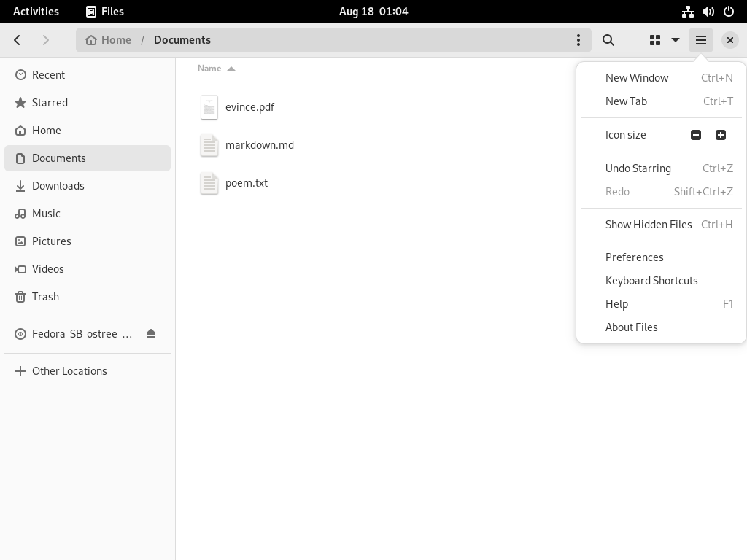Open Starred in the sidebar
This screenshot has width=747, height=560.
[88, 103]
